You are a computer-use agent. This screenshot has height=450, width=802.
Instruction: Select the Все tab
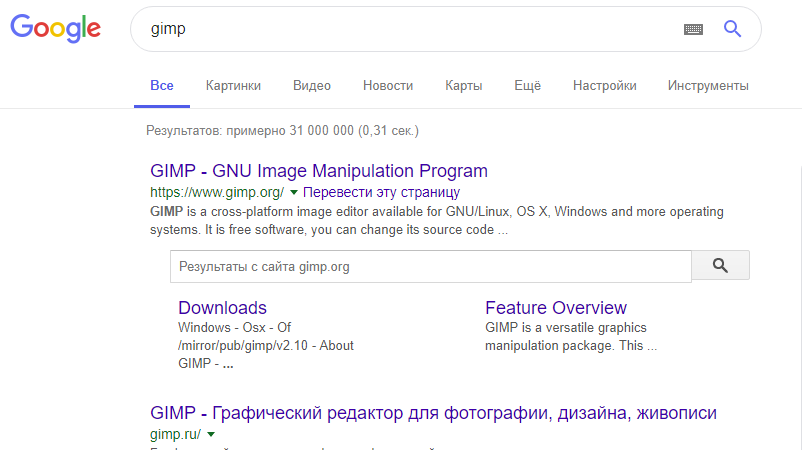click(x=162, y=85)
